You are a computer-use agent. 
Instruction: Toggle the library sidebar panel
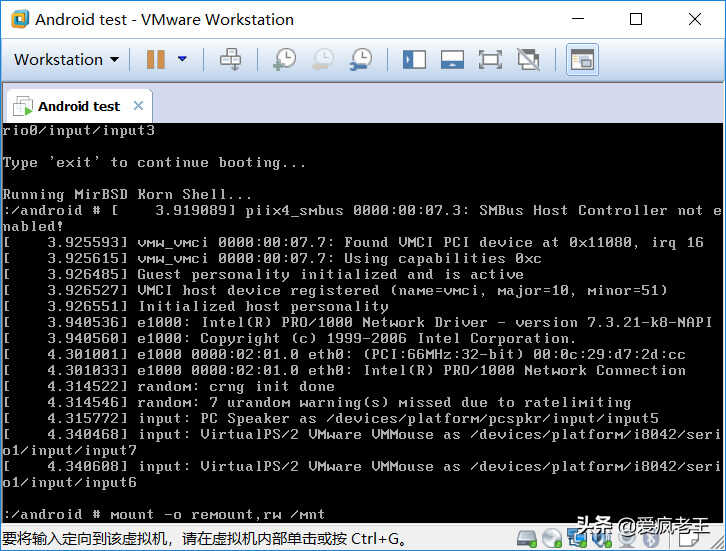(x=414, y=60)
